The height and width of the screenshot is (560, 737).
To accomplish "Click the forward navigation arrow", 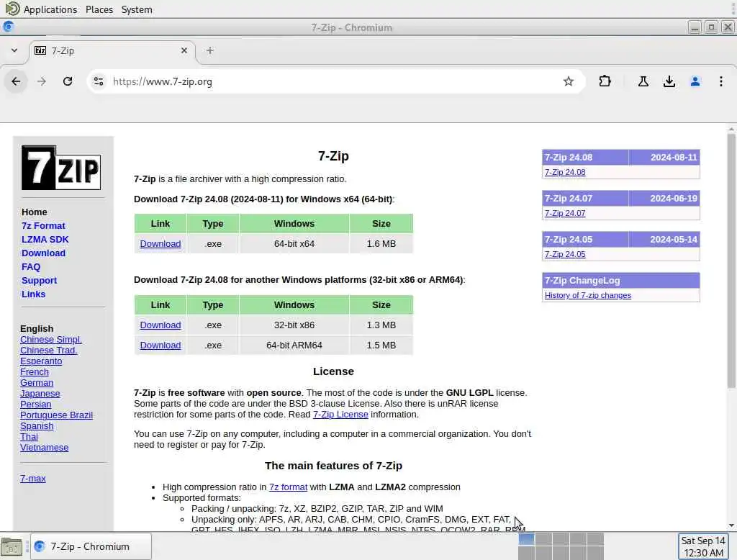I will pyautogui.click(x=42, y=81).
